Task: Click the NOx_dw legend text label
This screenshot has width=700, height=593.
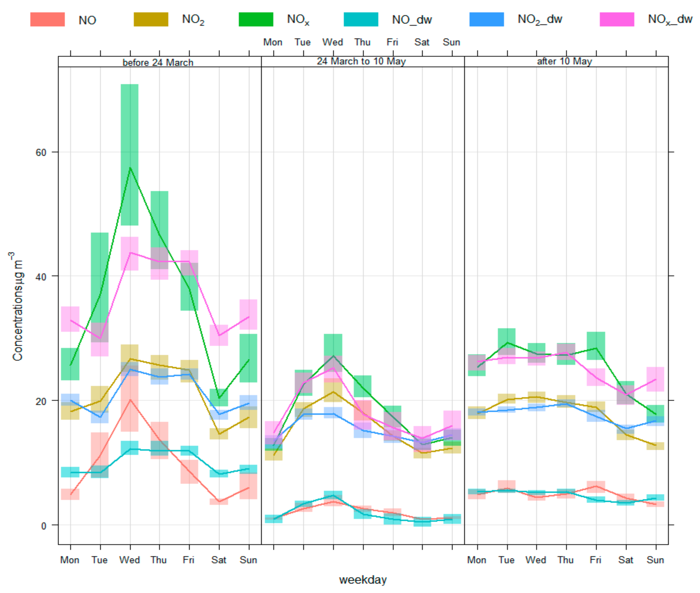Action: (x=670, y=19)
